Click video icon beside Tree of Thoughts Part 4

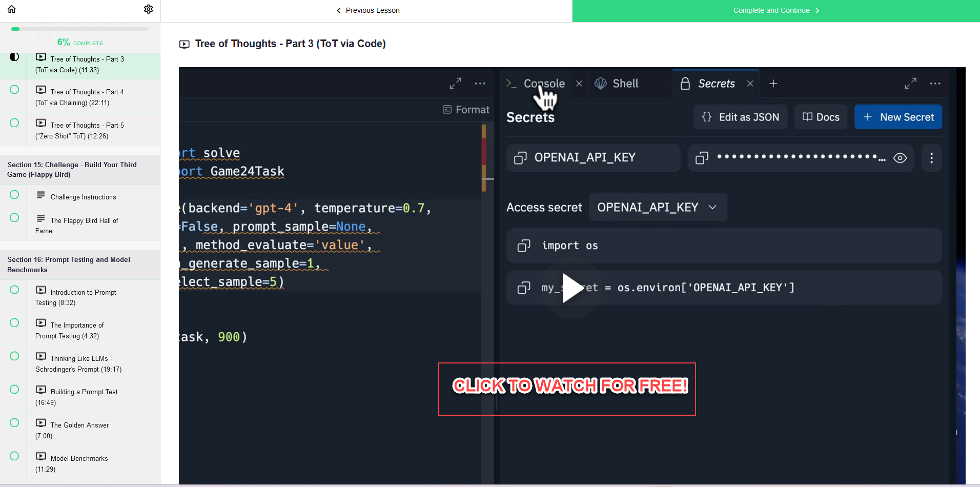(41, 90)
